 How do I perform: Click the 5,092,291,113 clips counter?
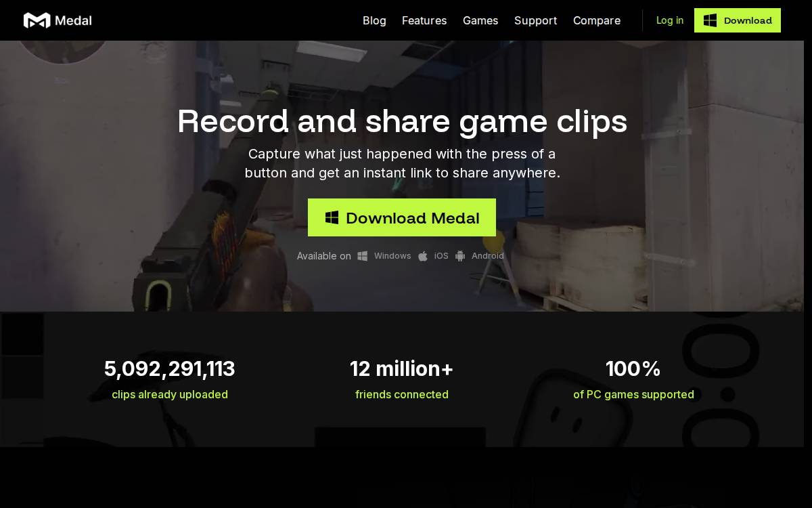coord(170,368)
